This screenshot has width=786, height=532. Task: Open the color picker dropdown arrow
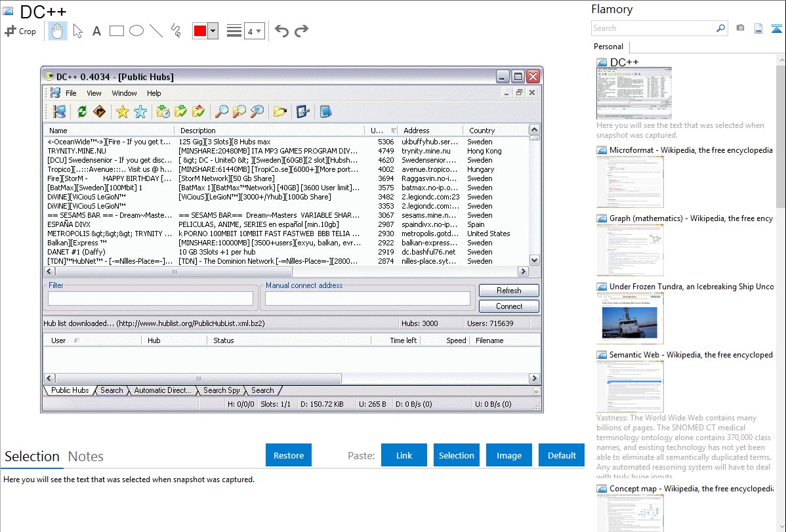213,31
